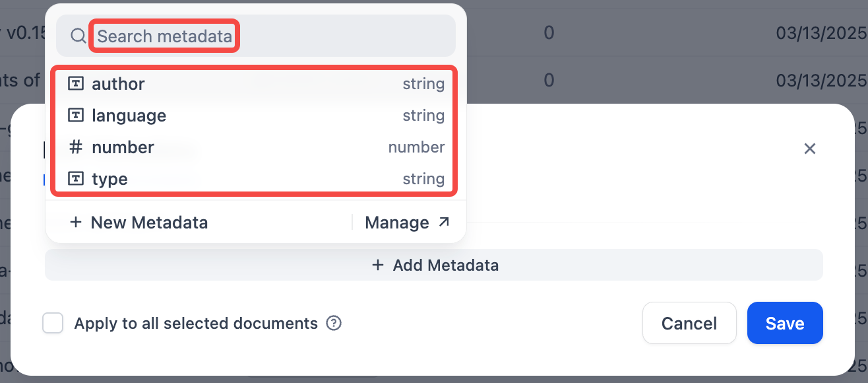Cancel the metadata dialog

click(689, 324)
